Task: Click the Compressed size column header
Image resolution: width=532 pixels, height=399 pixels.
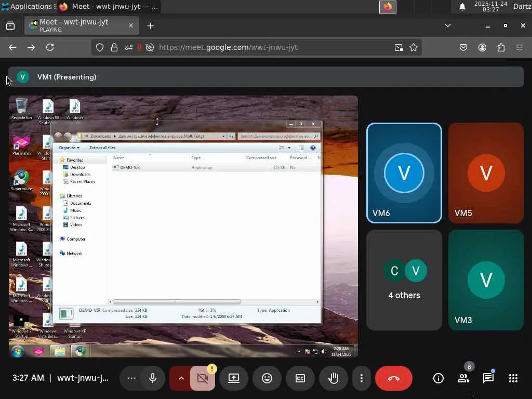Action: click(261, 158)
